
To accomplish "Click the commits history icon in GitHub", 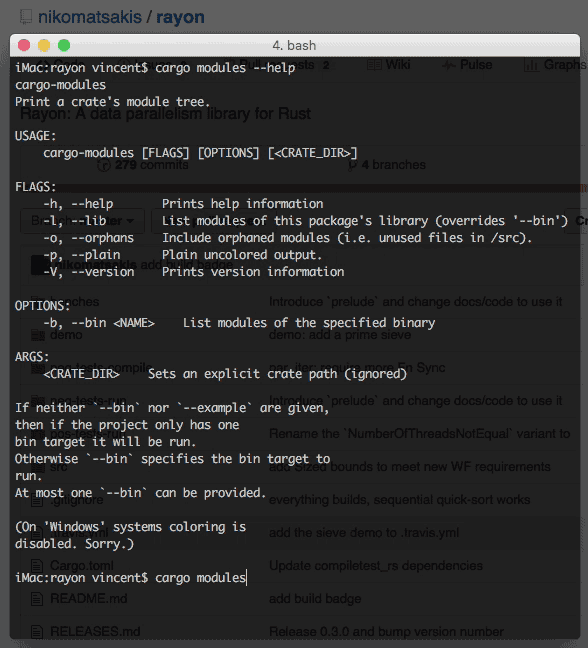I will click(104, 165).
